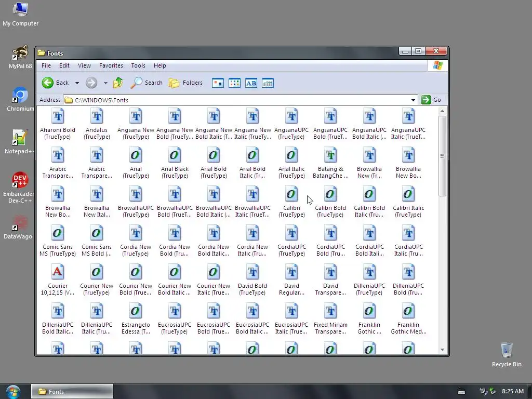The image size is (532, 399).
Task: Open the View menu
Action: (84, 65)
